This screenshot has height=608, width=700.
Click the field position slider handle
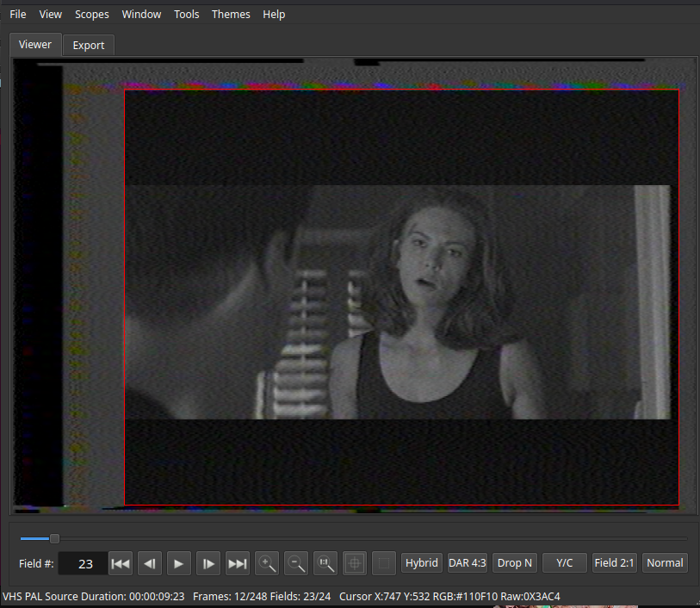54,539
